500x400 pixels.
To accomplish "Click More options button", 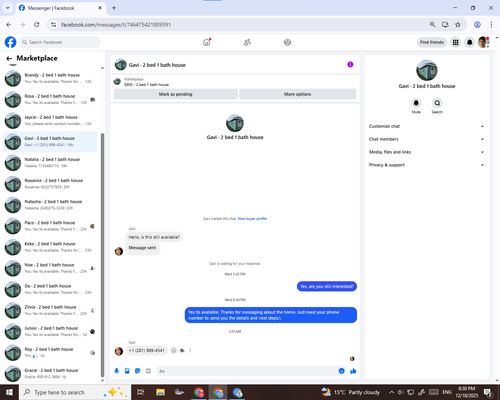I will pos(298,94).
